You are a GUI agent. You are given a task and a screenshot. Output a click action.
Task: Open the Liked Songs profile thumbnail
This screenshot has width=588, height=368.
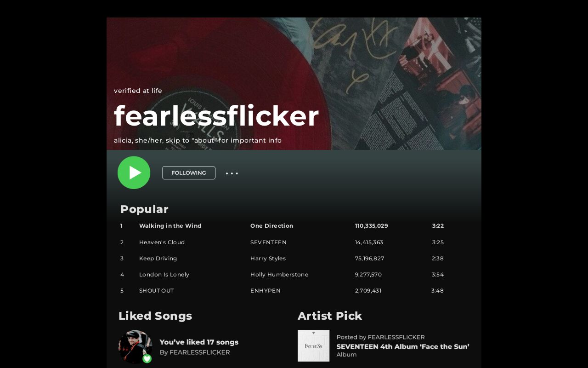(135, 346)
